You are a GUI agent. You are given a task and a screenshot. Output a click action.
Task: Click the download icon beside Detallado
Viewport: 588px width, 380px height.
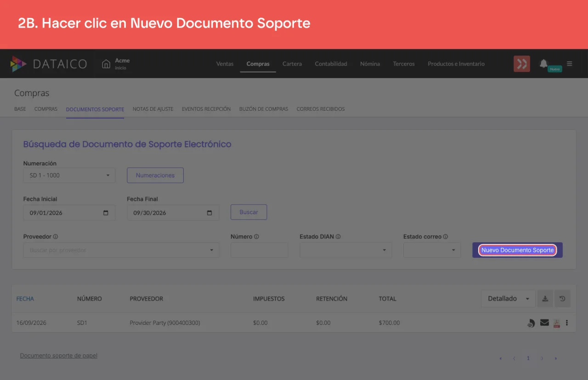[x=545, y=299]
